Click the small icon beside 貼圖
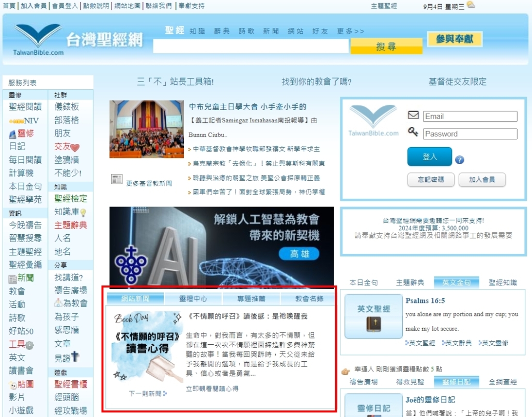 pos(13,385)
